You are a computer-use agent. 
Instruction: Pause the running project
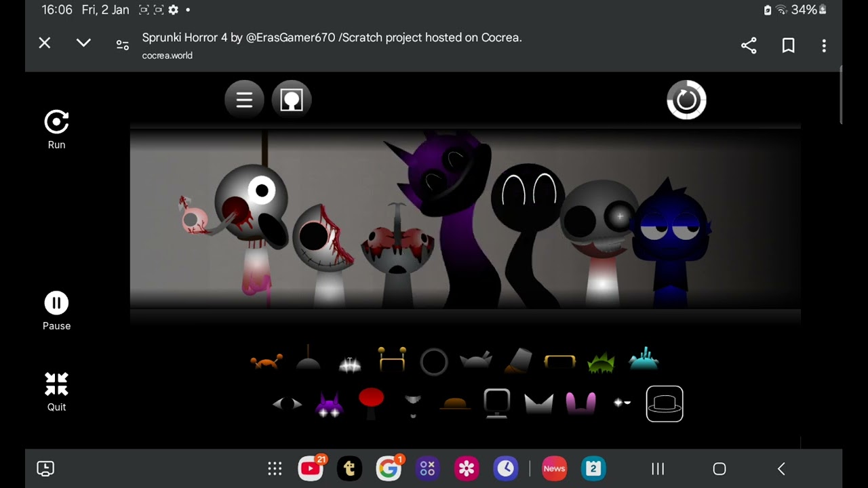[x=56, y=311]
